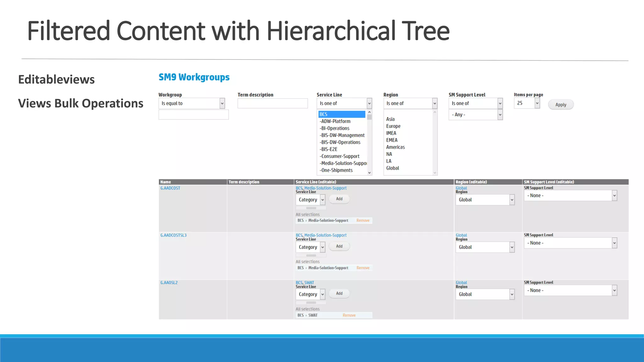Select Americas in the Region list
This screenshot has height=362, width=644.
point(396,147)
